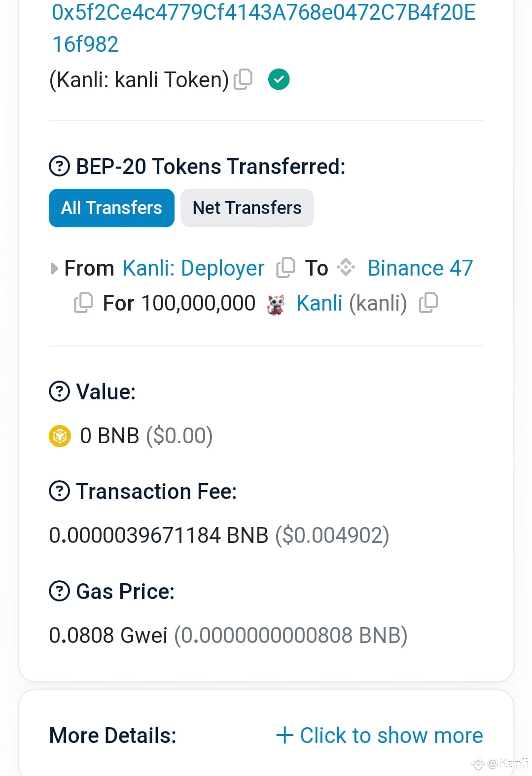The width and height of the screenshot is (532, 776).
Task: Click the Gas Price help icon
Action: point(60,591)
